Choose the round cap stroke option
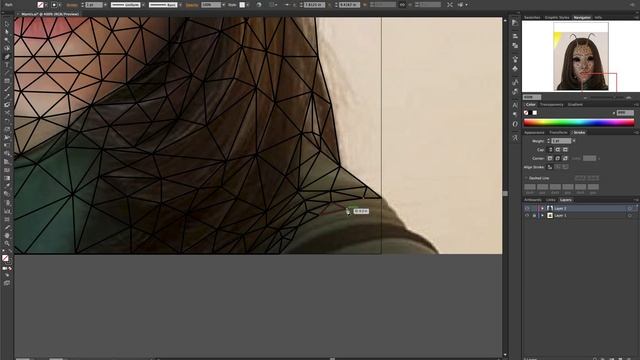The width and height of the screenshot is (640, 360). click(x=558, y=150)
